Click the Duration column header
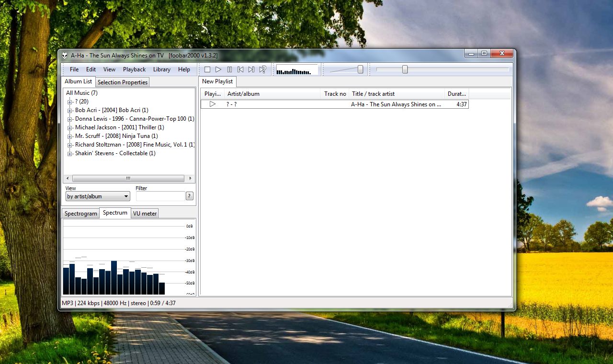Image resolution: width=613 pixels, height=364 pixels. click(x=456, y=94)
